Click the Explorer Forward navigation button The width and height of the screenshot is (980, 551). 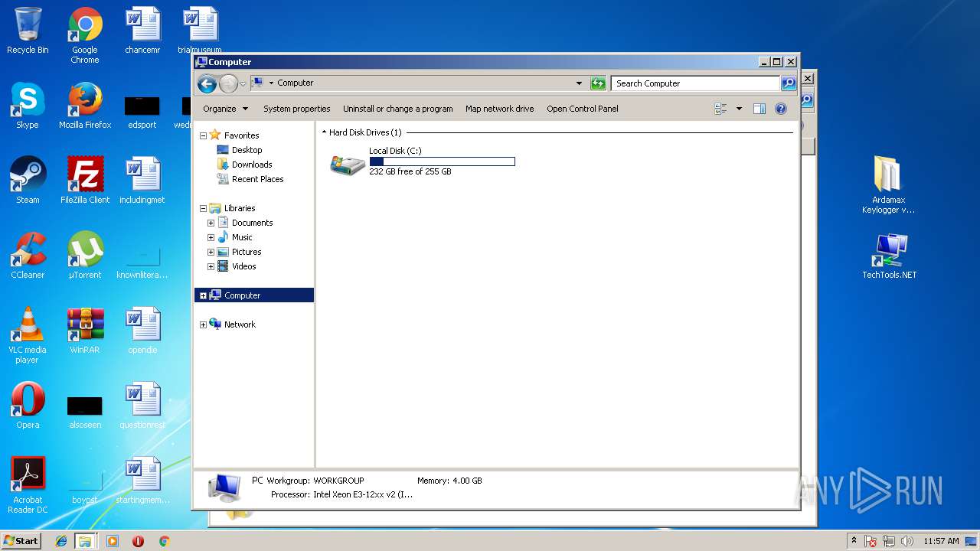(x=228, y=83)
